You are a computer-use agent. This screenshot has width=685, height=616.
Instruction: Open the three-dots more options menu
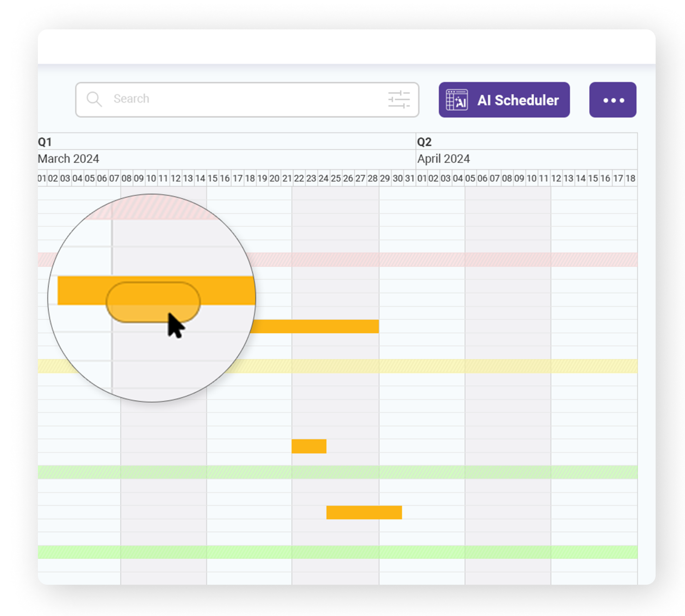tap(613, 100)
